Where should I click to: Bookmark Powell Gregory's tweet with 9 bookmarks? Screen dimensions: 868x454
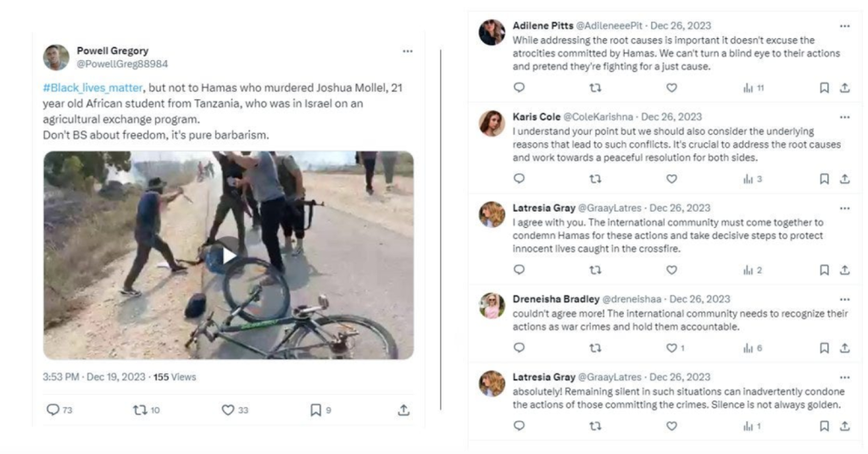pos(315,410)
